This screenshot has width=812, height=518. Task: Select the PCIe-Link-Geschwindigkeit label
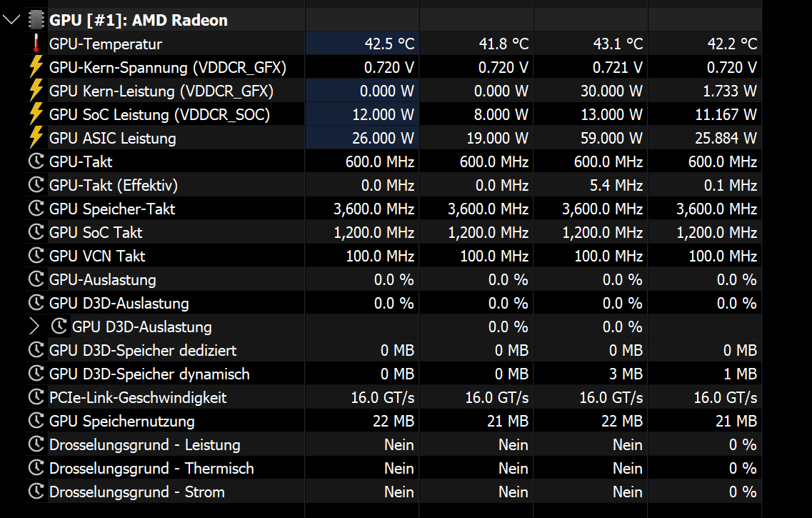pos(138,397)
